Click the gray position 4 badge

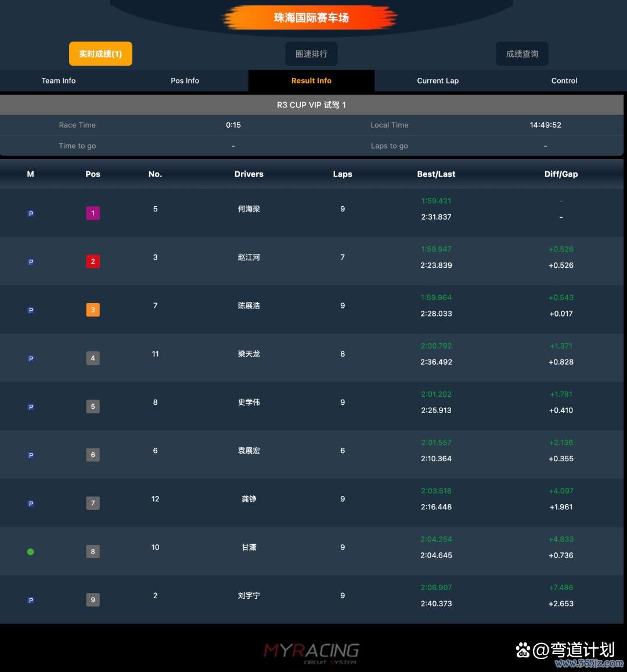[93, 358]
